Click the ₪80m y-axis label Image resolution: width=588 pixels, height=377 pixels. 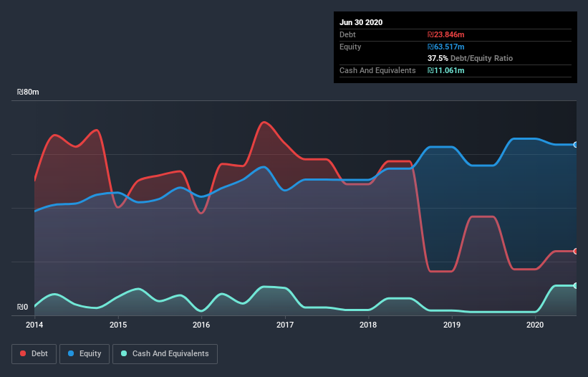[28, 92]
